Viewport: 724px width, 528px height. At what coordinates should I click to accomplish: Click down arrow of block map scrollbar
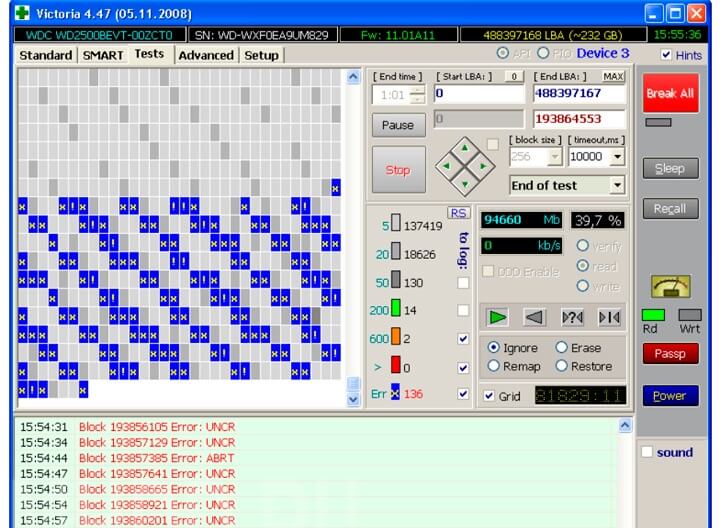(353, 399)
